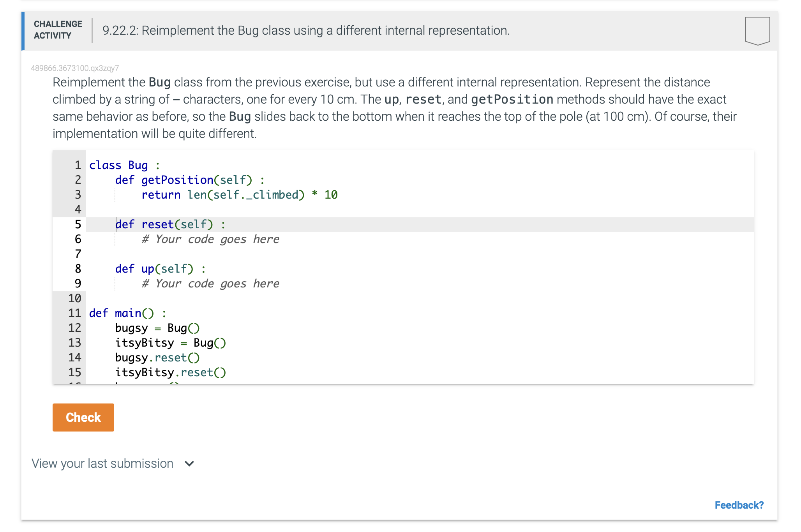
Task: Click empty line 7 in editor
Action: (x=234, y=254)
